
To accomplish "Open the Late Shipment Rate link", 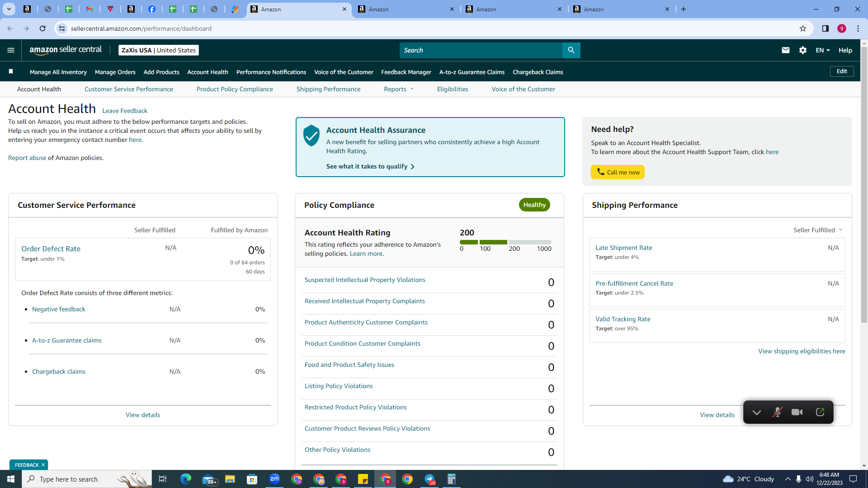I will coord(624,248).
